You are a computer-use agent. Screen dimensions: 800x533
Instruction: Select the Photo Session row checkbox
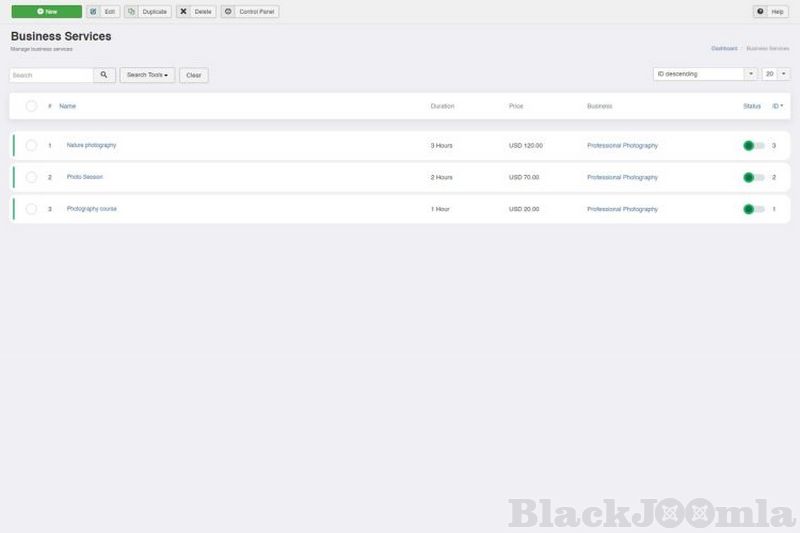pos(31,177)
